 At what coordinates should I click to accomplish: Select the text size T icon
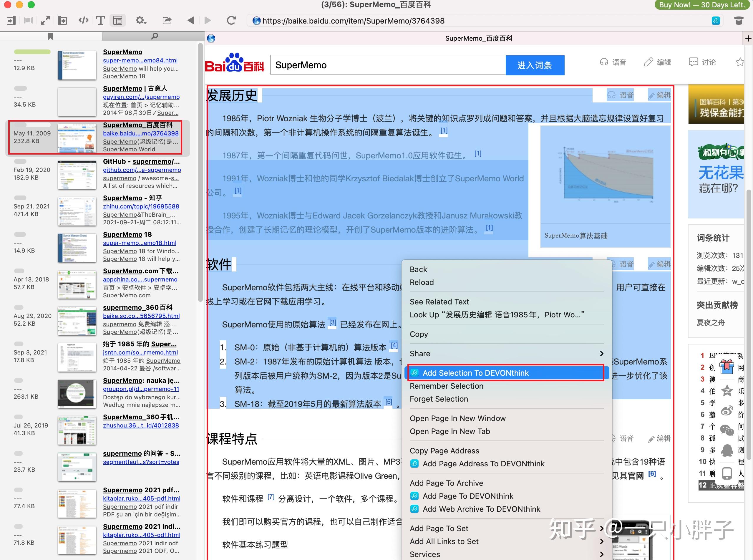(100, 20)
